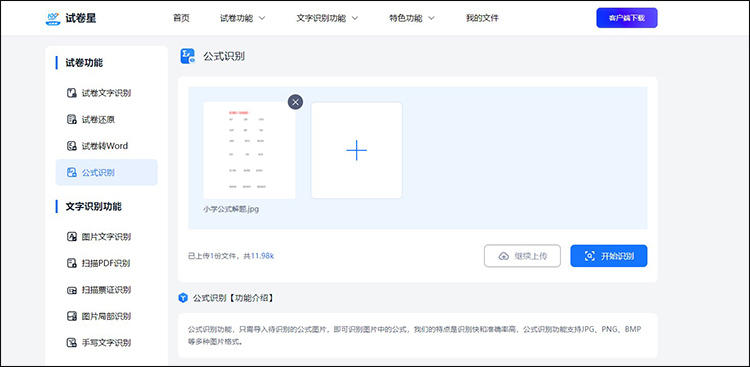Click the 公式识别【功能介绍】 heading
750x367 pixels.
coord(233,298)
